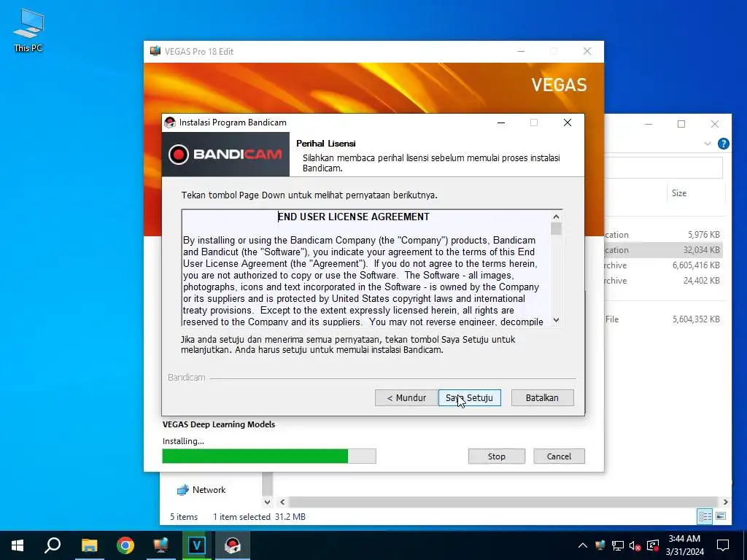Click the Mundur back button
The height and width of the screenshot is (560, 747).
click(406, 397)
